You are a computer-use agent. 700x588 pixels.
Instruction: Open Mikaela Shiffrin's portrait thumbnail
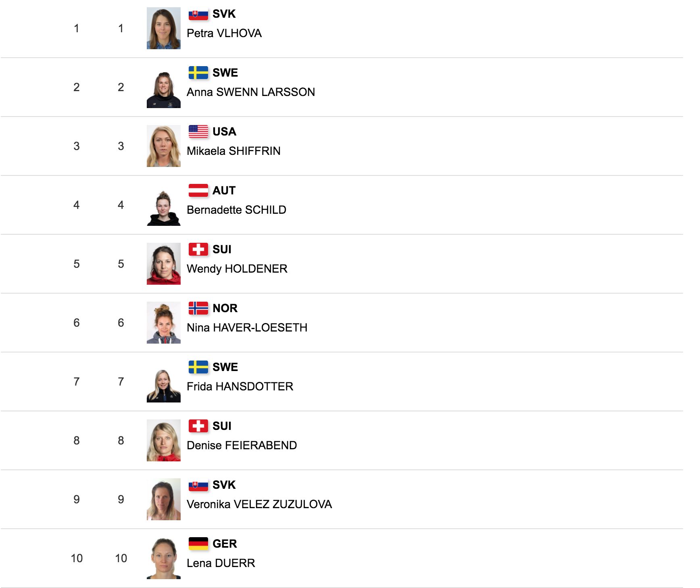point(163,146)
